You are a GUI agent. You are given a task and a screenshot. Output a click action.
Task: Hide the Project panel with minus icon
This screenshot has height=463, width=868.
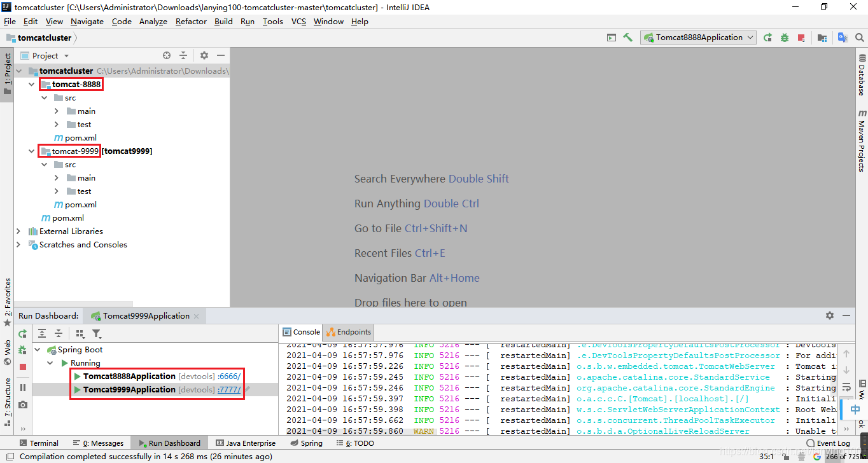pos(221,55)
